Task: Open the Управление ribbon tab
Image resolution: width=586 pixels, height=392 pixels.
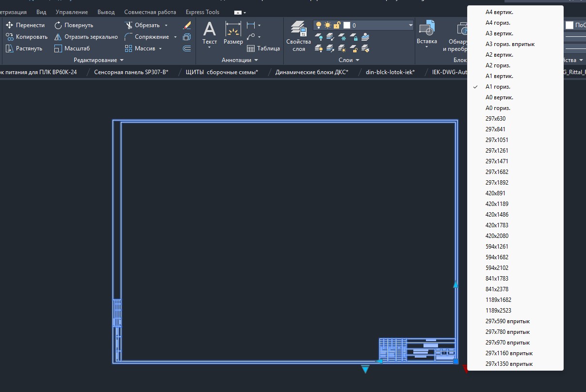Action: 72,12
